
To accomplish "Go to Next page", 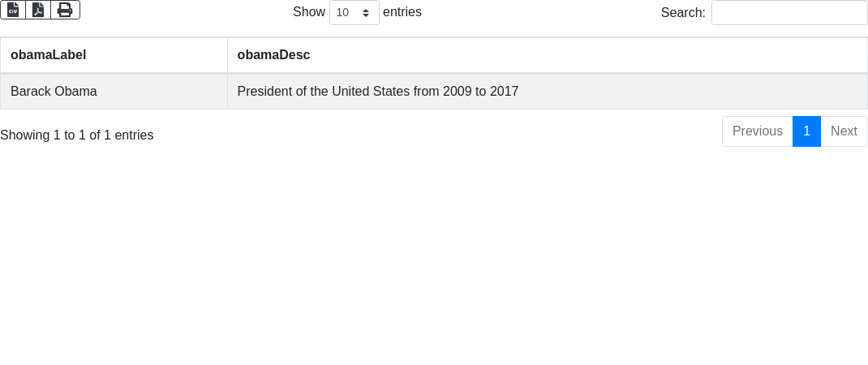I will coord(844,131).
